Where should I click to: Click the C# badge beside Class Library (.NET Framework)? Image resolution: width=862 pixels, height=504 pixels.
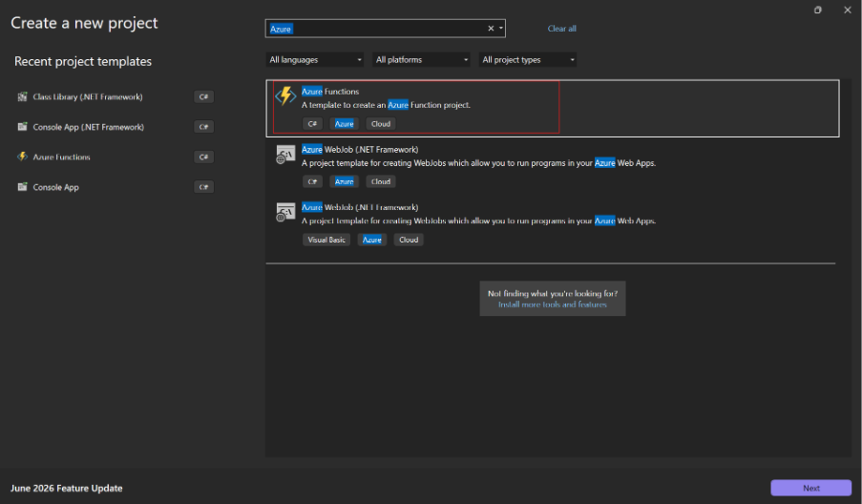(x=203, y=96)
